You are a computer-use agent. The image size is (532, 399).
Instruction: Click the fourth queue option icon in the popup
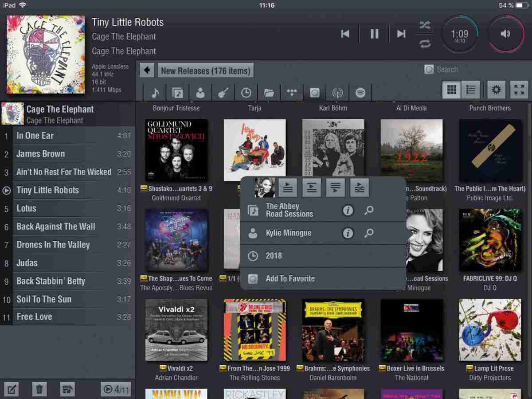(360, 188)
